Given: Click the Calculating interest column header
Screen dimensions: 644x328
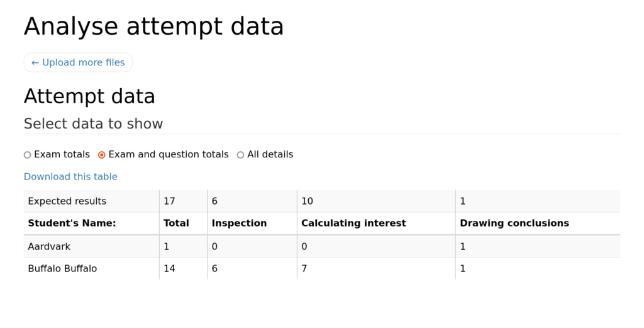Looking at the screenshot, I should click(353, 223).
